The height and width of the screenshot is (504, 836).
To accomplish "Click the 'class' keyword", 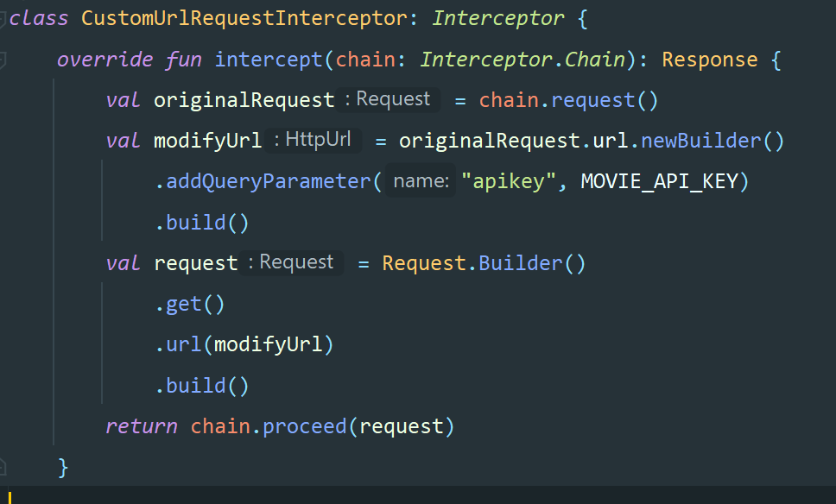I will (39, 19).
